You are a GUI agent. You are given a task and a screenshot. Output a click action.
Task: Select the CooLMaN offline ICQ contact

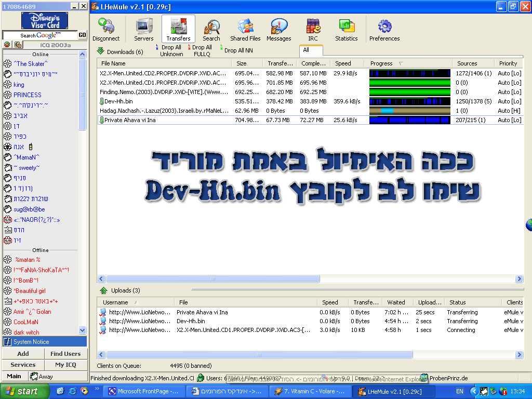[26, 322]
